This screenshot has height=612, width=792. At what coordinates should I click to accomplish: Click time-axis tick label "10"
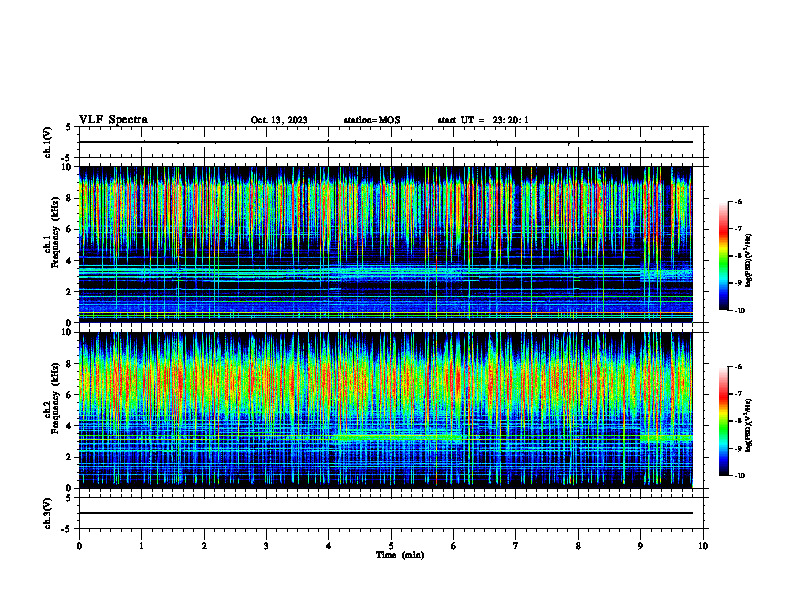click(703, 546)
